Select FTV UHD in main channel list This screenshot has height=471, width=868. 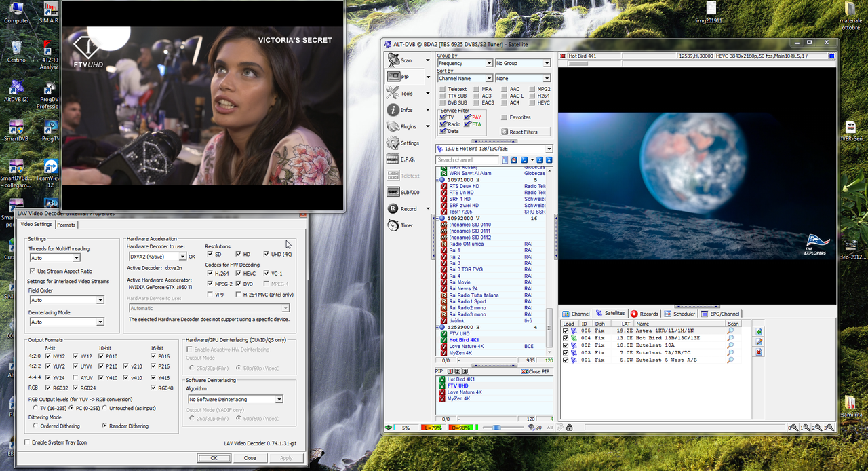[459, 334]
